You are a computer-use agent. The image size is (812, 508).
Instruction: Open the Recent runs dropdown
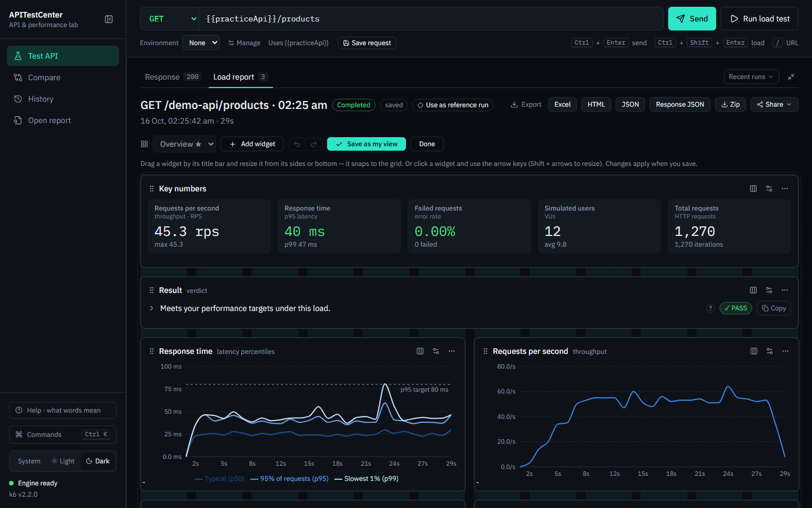[x=751, y=77]
